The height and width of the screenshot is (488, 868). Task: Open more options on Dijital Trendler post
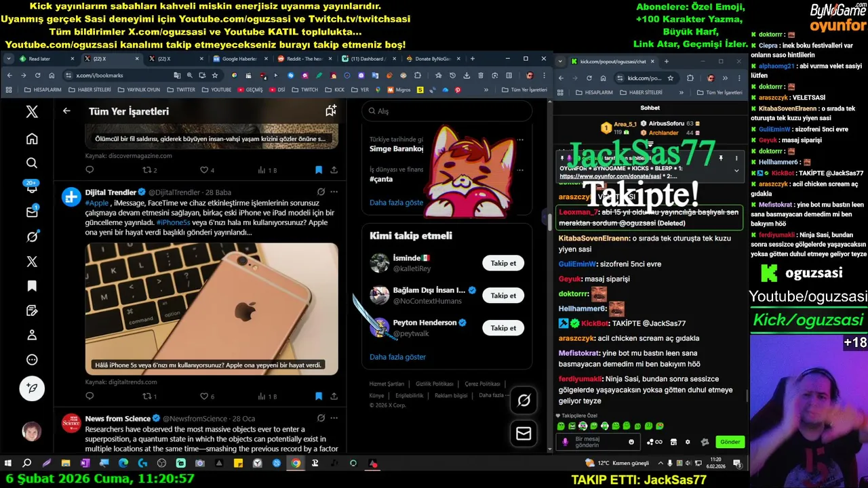[x=334, y=192]
